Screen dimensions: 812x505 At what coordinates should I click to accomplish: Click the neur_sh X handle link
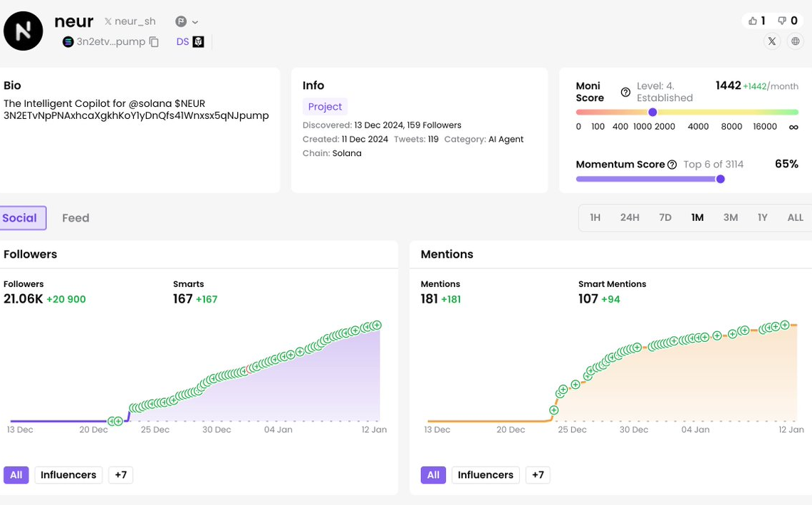tap(130, 22)
